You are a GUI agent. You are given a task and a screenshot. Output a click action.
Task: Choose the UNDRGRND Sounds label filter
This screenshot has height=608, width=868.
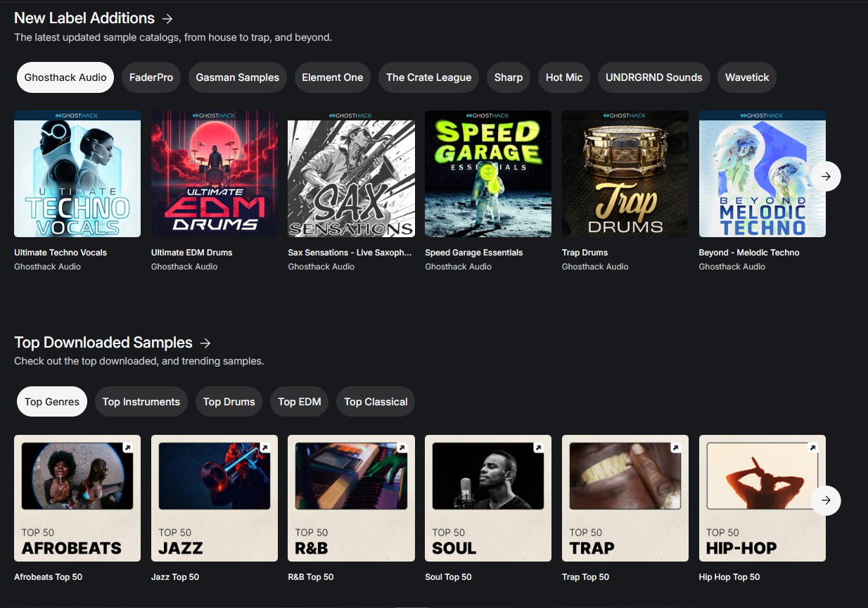click(x=653, y=77)
